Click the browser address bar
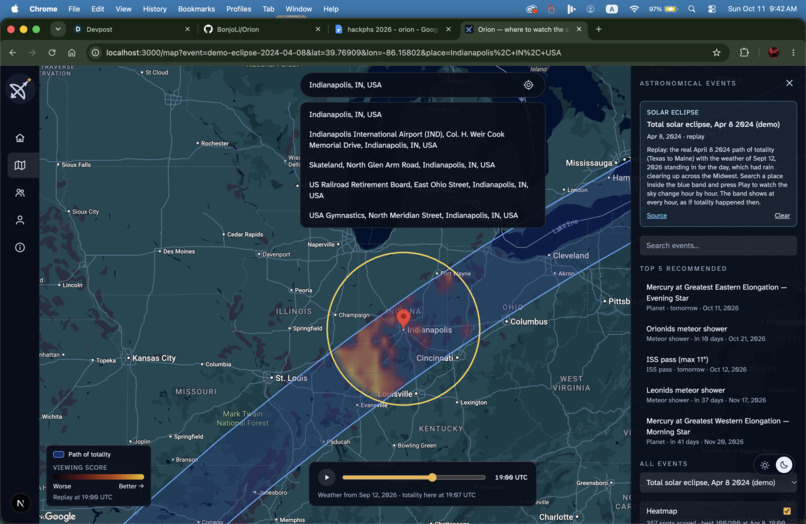This screenshot has width=806, height=524. click(x=405, y=52)
